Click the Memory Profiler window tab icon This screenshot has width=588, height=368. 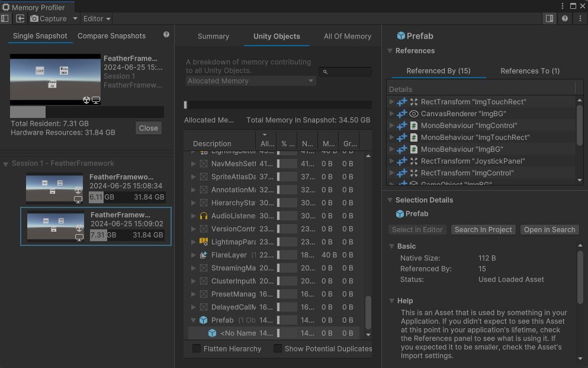5,7
